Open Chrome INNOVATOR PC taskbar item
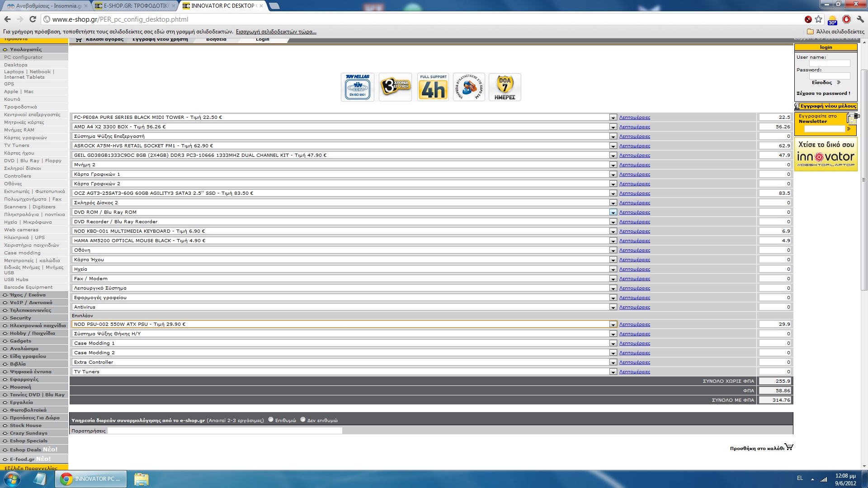Image resolution: width=868 pixels, height=488 pixels. click(x=91, y=479)
